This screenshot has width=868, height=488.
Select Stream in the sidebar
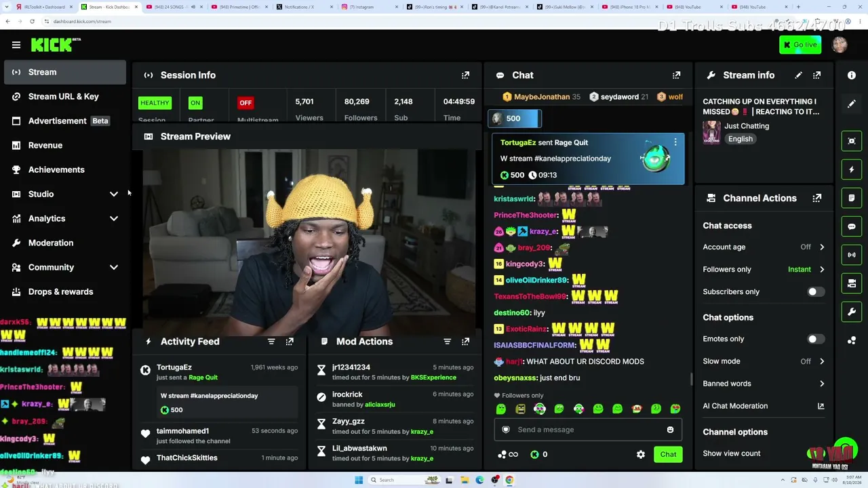(x=65, y=73)
